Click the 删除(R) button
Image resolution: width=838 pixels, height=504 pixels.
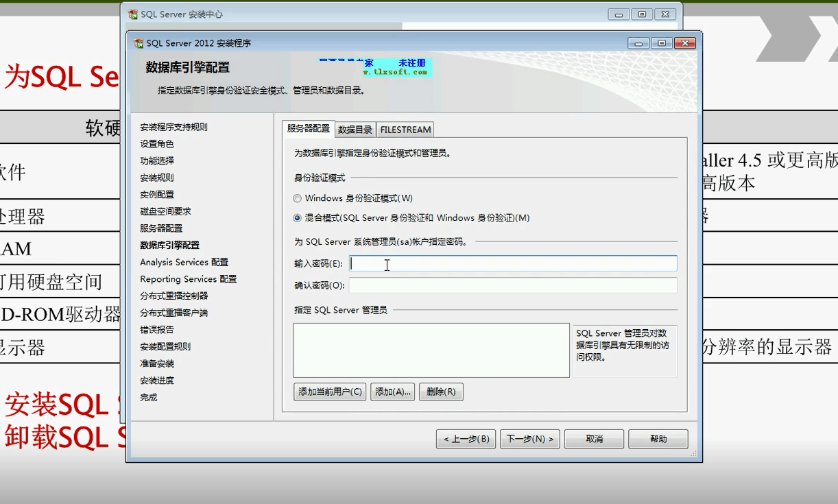click(441, 392)
